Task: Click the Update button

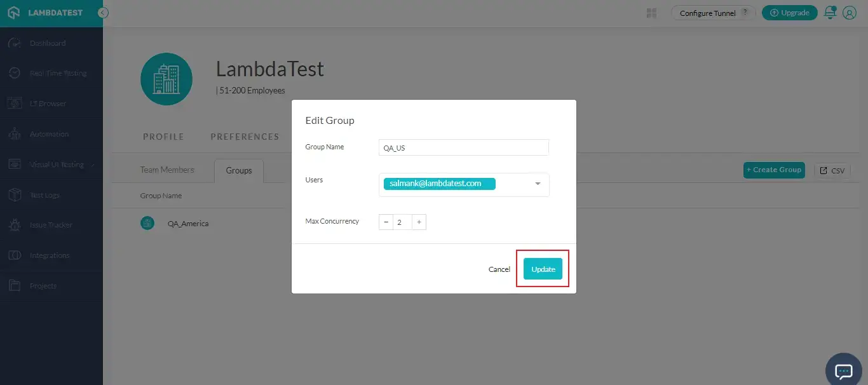Action: [543, 269]
